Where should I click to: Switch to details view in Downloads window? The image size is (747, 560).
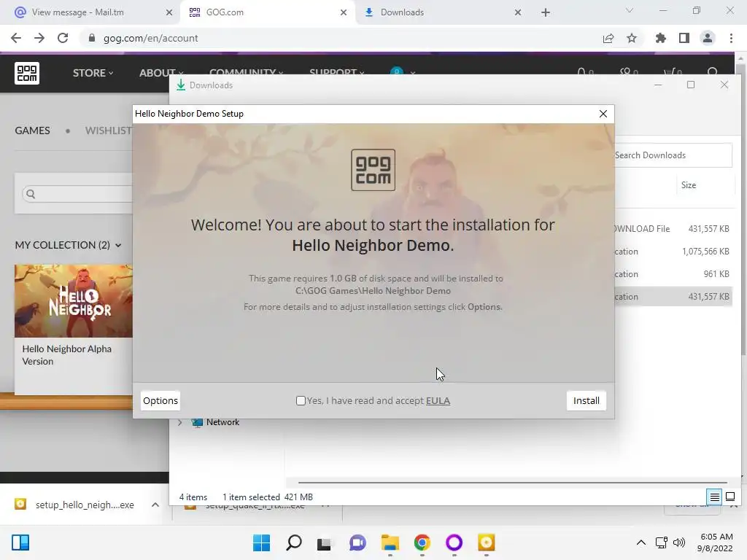coord(715,497)
